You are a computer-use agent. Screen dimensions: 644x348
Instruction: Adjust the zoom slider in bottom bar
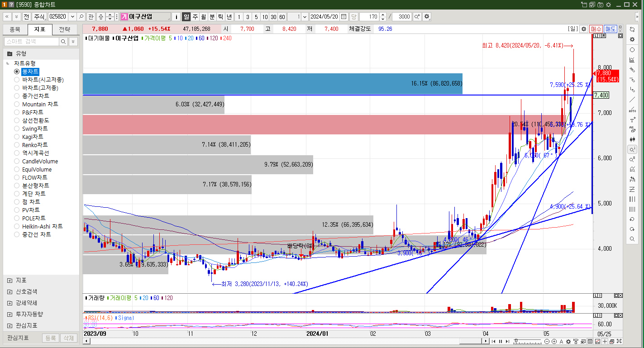pyautogui.click(x=516, y=340)
